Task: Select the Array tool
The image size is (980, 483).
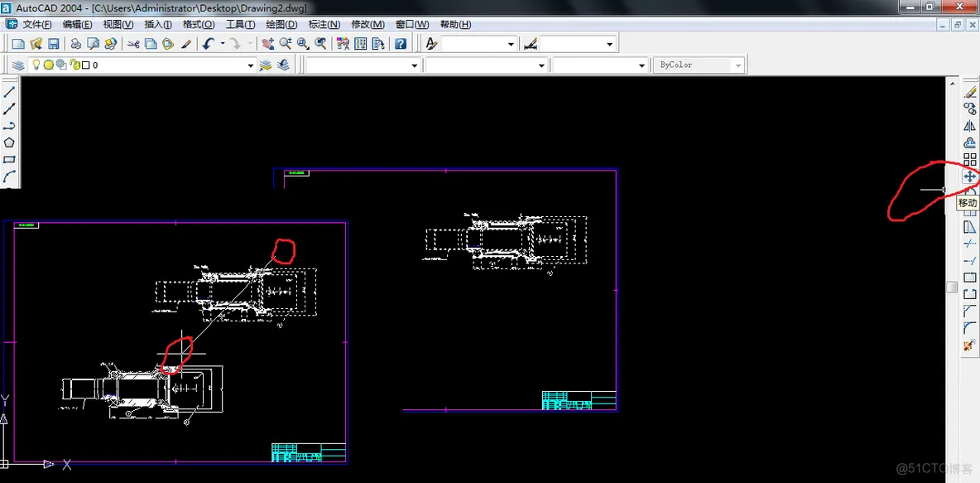Action: (x=970, y=160)
